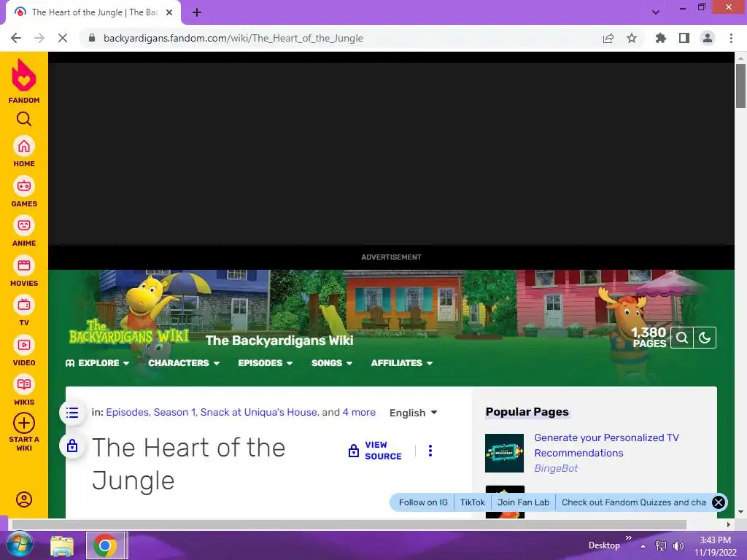Screen dimensions: 747x560
Task: Share this page via share icon
Action: [608, 38]
